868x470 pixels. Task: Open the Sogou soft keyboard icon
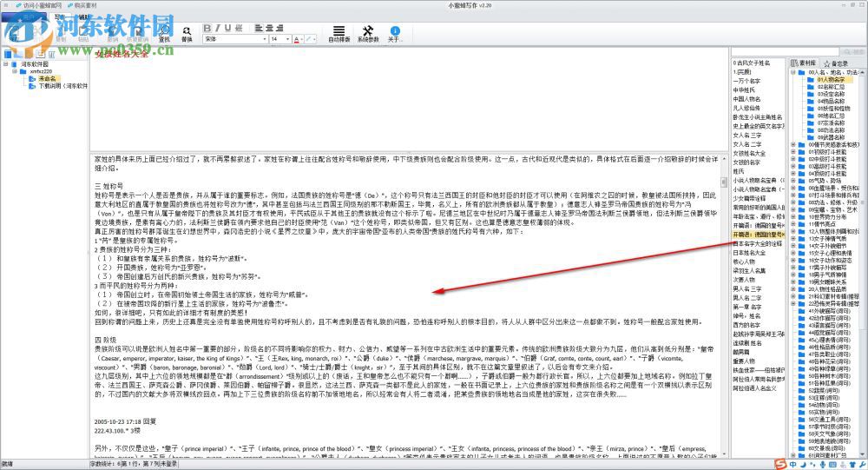(x=832, y=465)
